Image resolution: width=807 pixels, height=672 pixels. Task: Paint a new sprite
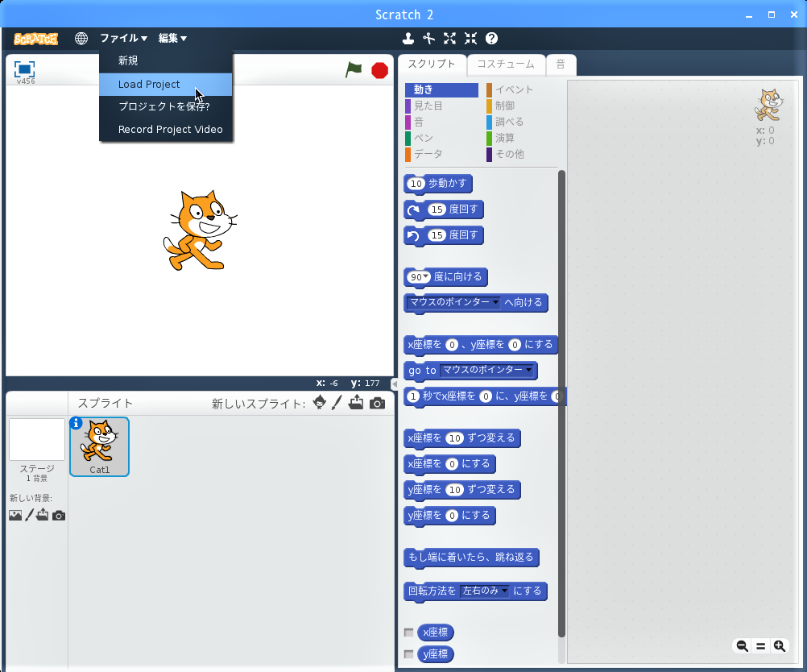pos(337,402)
